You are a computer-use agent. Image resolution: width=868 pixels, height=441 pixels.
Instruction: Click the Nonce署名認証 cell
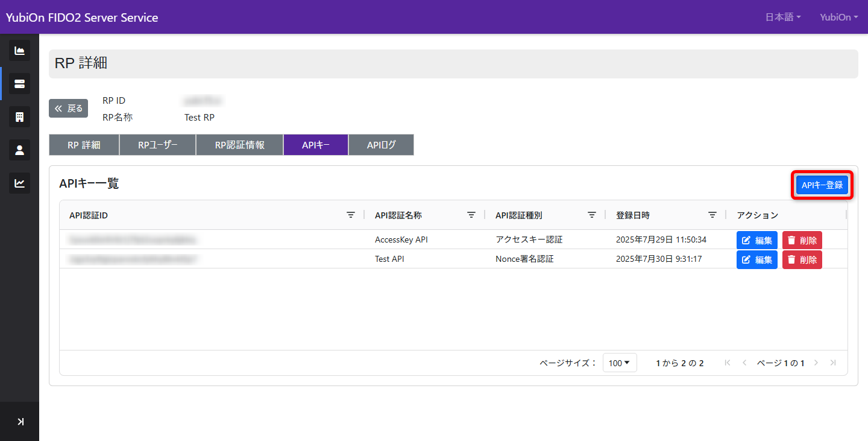click(x=524, y=259)
